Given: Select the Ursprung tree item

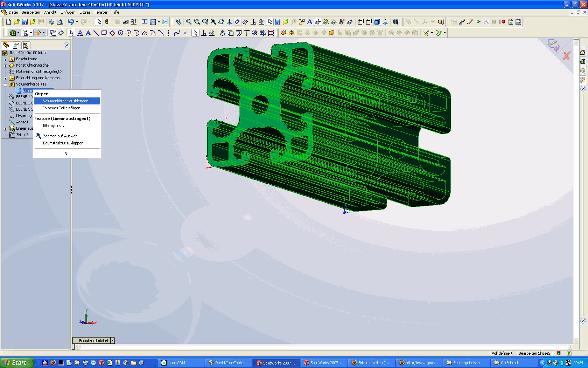Looking at the screenshot, I should (x=20, y=116).
